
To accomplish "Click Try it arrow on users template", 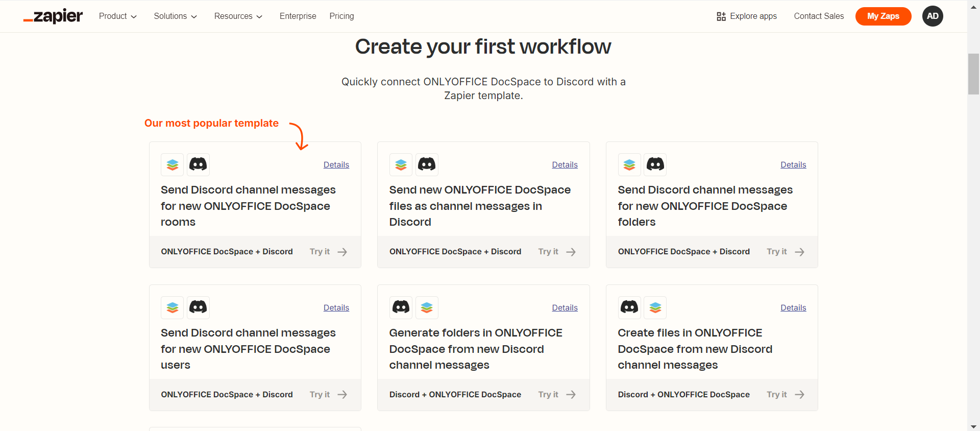I will point(342,395).
